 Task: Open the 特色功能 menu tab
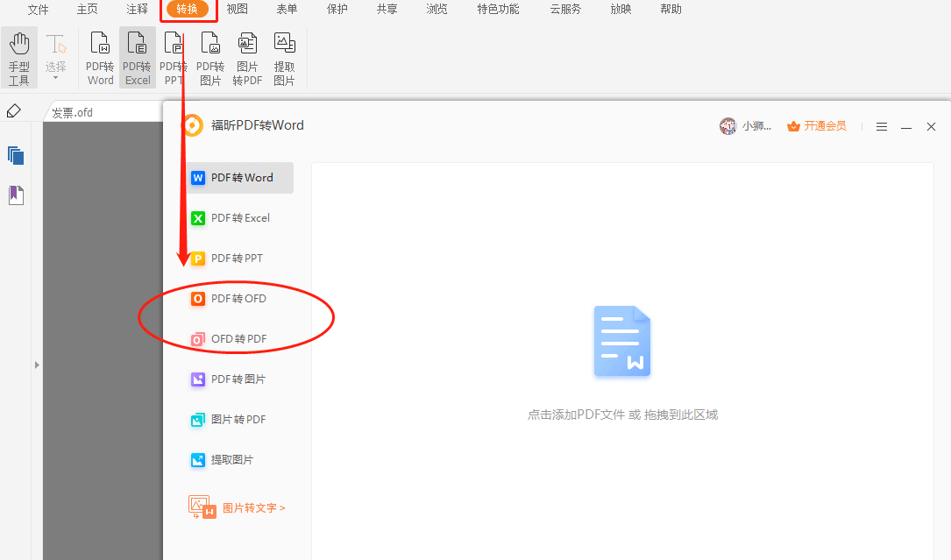(x=498, y=10)
